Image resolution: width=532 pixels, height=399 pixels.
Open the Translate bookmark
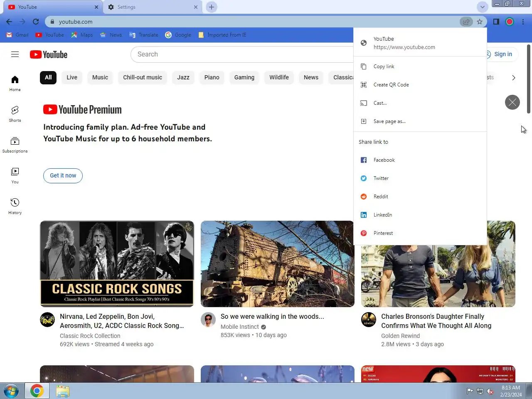[x=144, y=35]
